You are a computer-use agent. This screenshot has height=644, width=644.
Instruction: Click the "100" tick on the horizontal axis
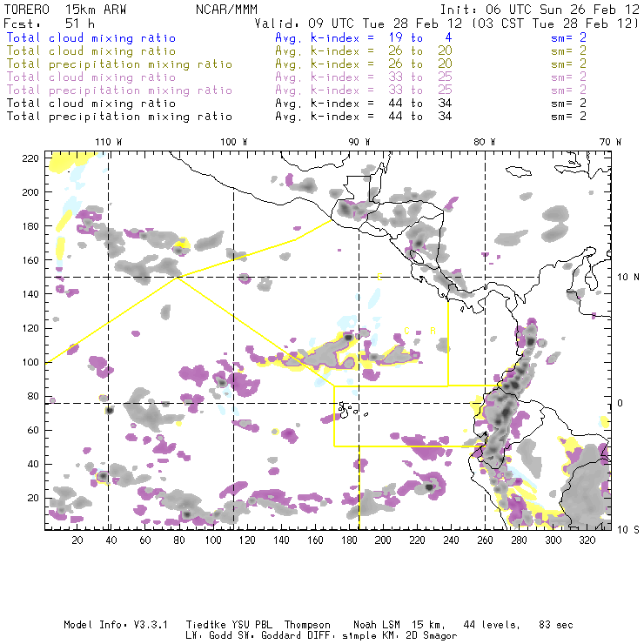point(213,540)
